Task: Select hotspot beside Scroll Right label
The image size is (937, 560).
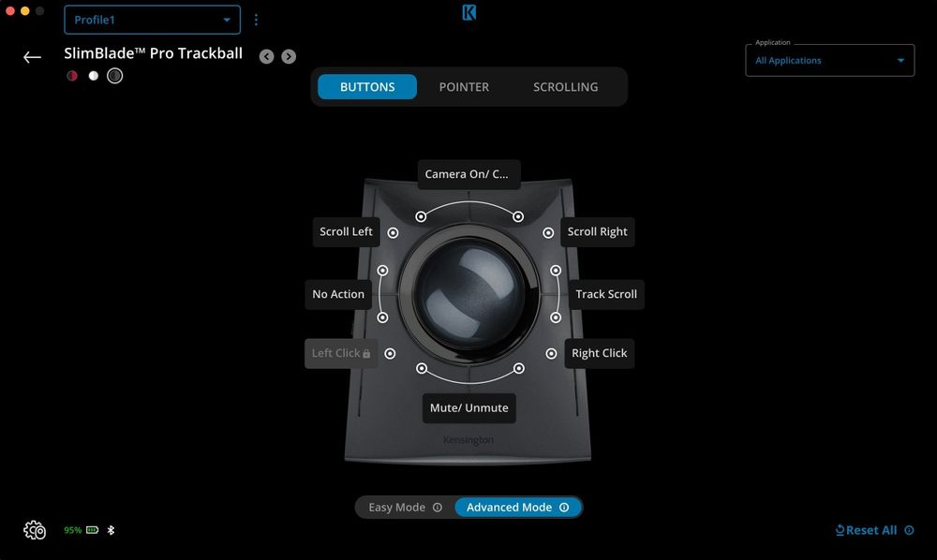Action: click(548, 233)
